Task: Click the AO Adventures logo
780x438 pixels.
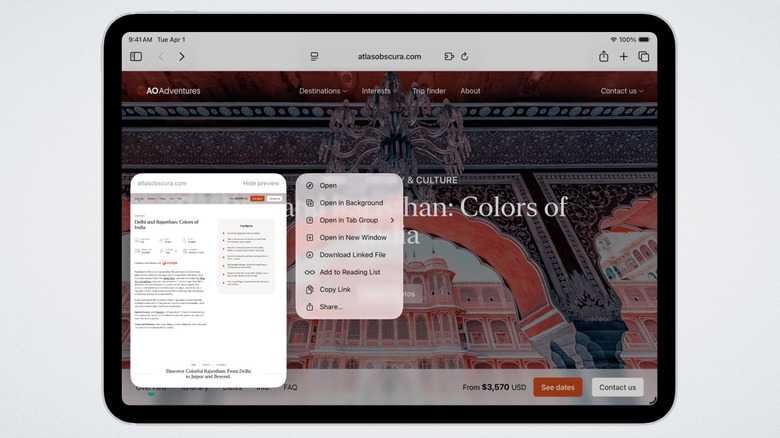Action: coord(169,91)
